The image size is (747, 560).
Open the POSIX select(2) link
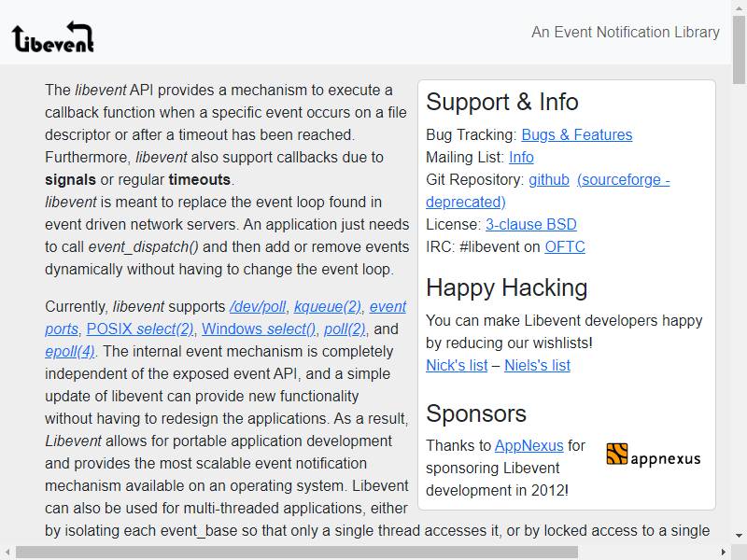click(x=140, y=329)
